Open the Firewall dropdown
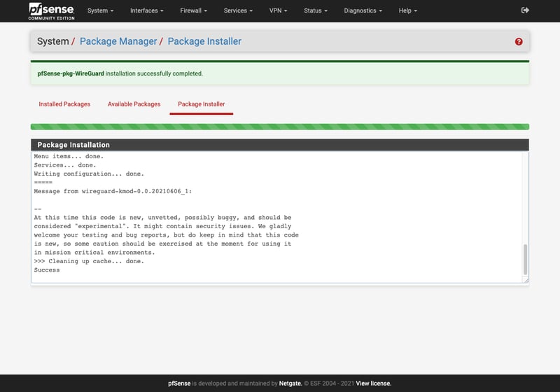Image resolution: width=560 pixels, height=392 pixels. pos(194,11)
